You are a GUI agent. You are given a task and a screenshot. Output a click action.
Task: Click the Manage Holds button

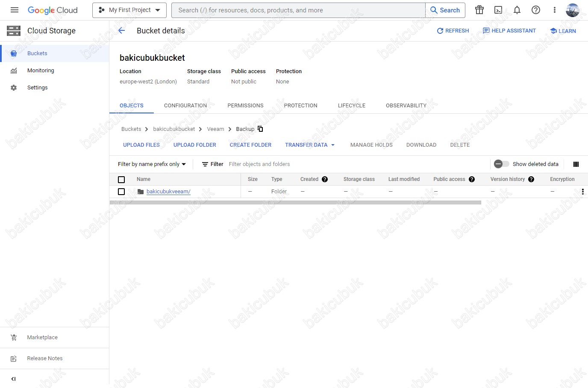click(371, 145)
